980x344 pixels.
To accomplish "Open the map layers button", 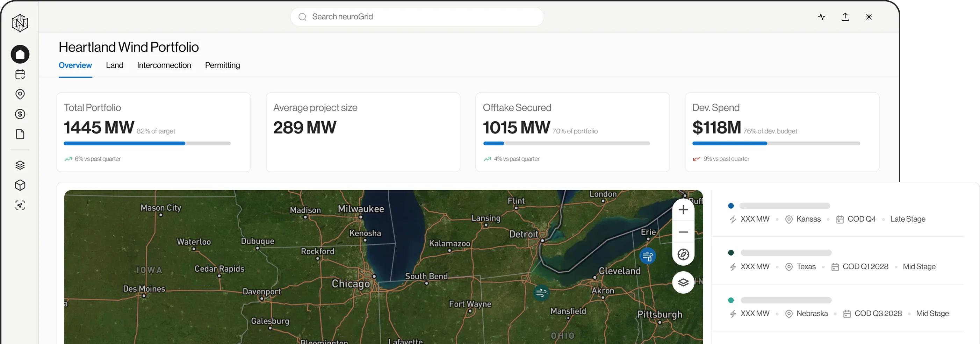I will pyautogui.click(x=683, y=282).
